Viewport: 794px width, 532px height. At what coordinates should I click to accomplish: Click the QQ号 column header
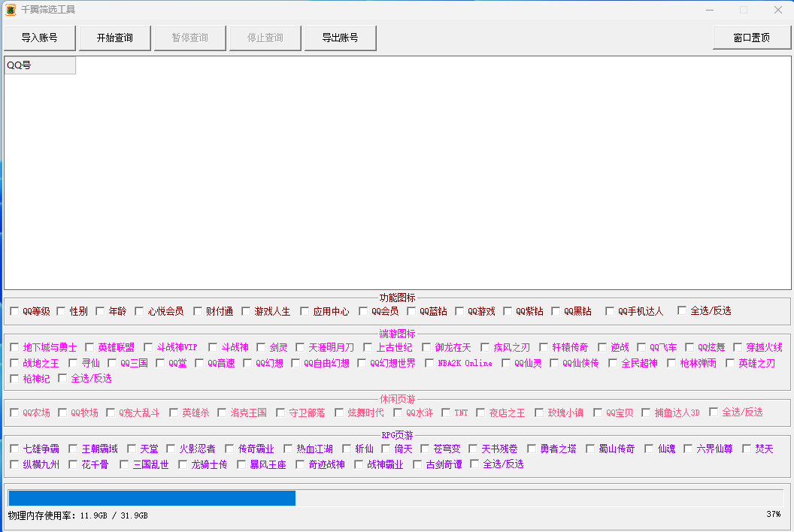[40, 65]
